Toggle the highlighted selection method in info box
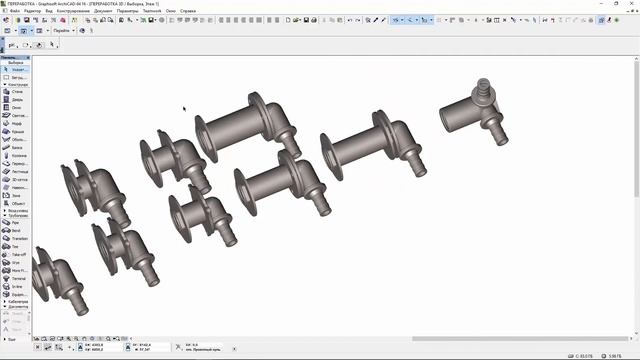 tap(39, 45)
